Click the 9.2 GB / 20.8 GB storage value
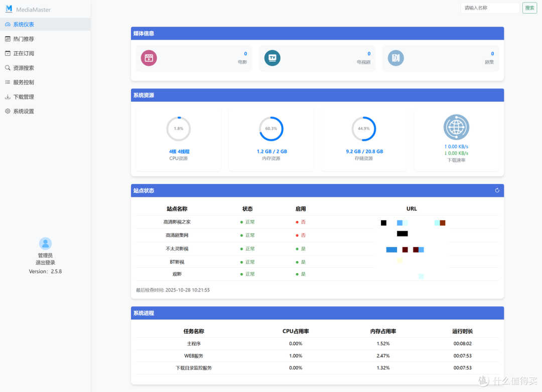 [x=364, y=152]
